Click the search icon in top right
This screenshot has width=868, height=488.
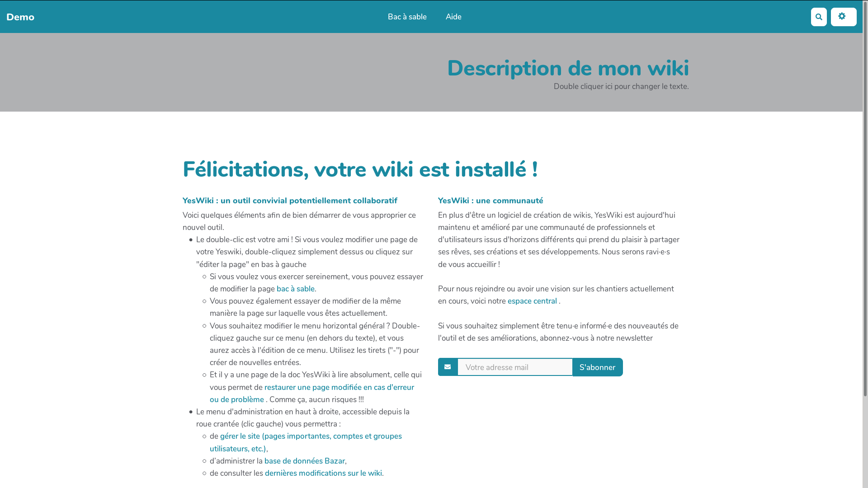(x=819, y=17)
